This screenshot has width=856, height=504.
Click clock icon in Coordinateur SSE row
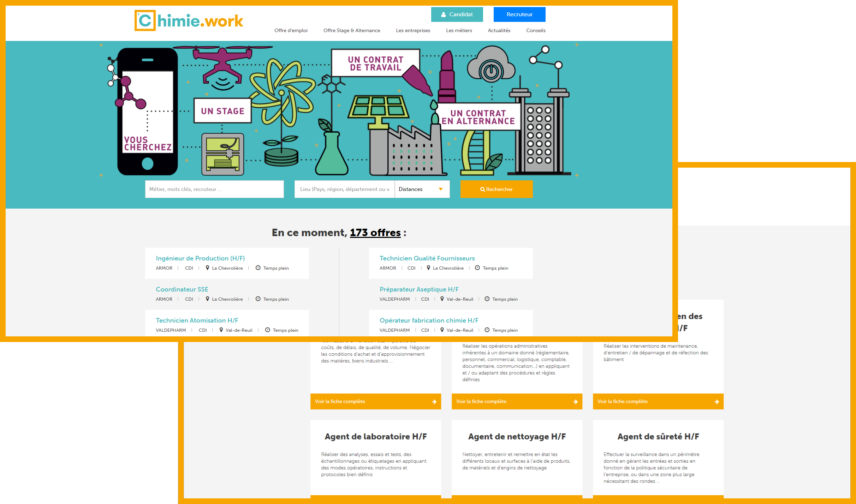coord(258,299)
